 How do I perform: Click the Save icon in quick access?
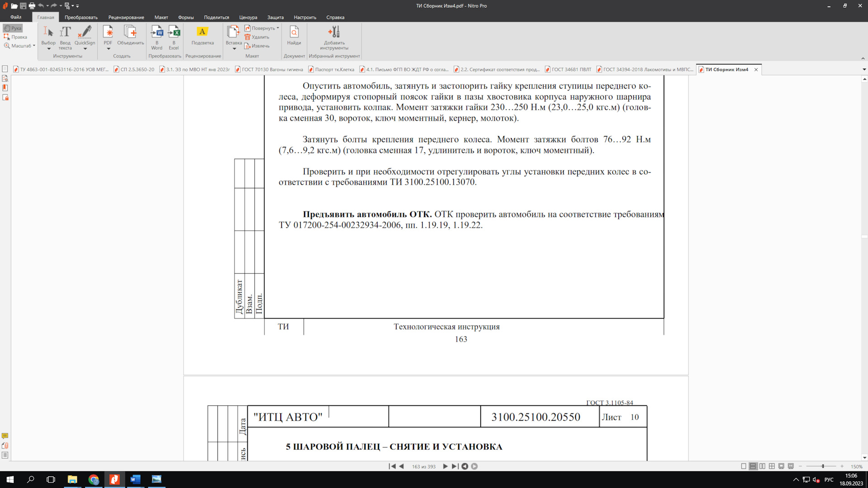click(x=23, y=6)
